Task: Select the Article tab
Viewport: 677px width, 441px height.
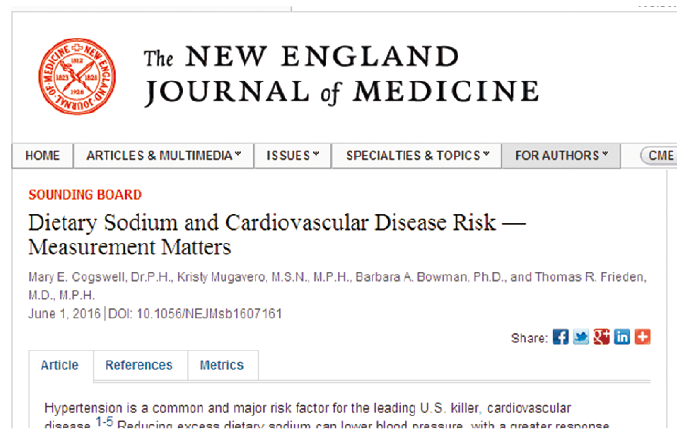Action: pyautogui.click(x=60, y=366)
